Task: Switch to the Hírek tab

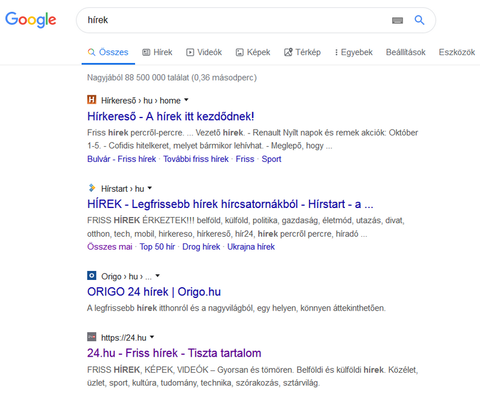Action: [x=157, y=52]
